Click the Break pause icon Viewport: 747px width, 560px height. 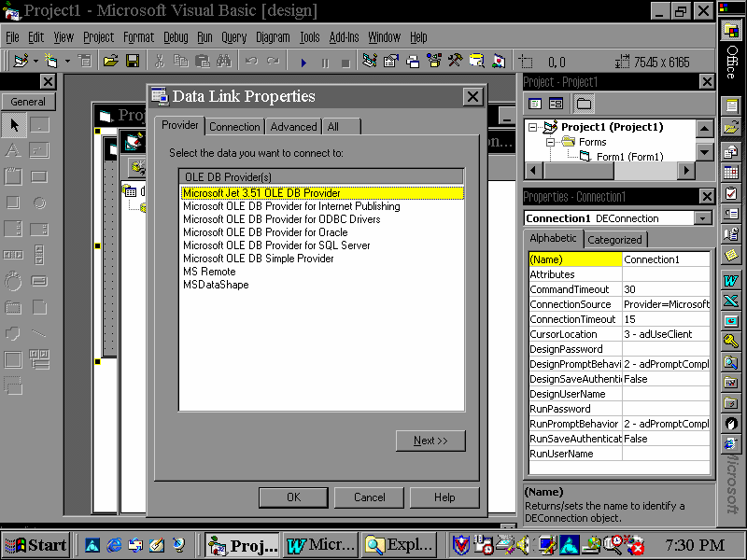pyautogui.click(x=325, y=63)
